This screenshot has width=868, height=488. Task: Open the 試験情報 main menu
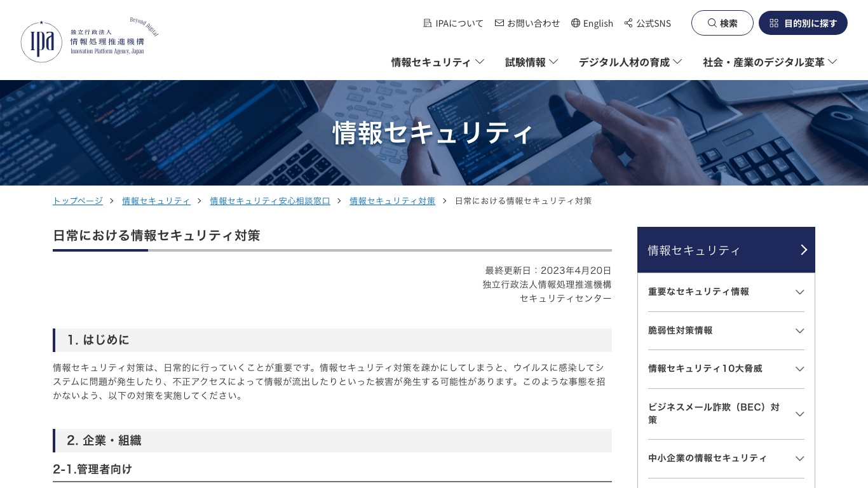point(532,62)
